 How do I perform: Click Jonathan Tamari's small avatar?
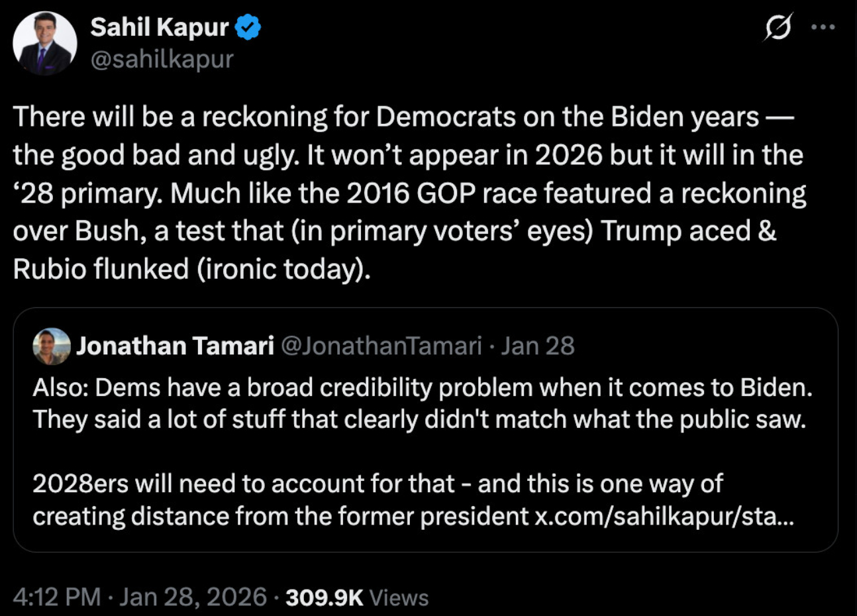click(x=52, y=346)
